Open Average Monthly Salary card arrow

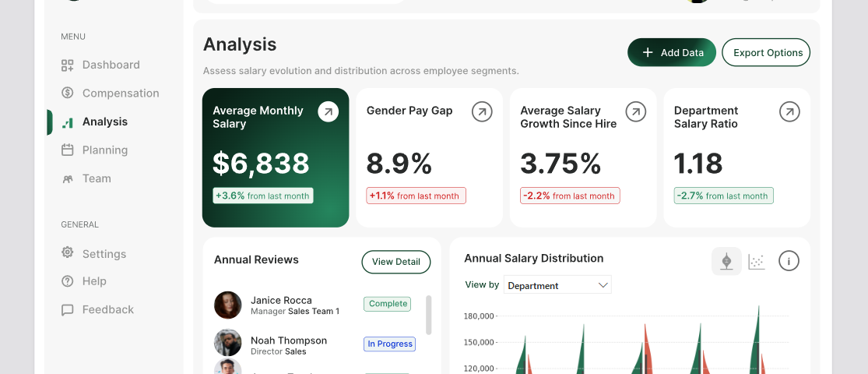[329, 112]
